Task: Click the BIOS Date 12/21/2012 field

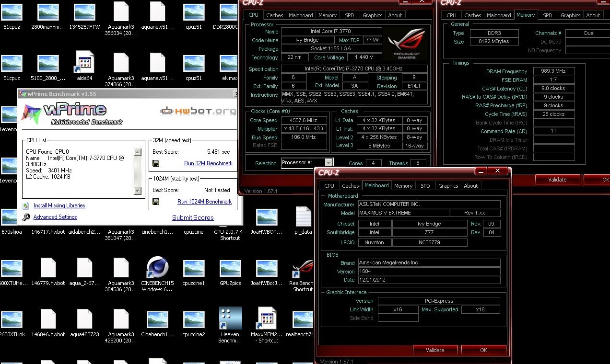Action: point(429,280)
